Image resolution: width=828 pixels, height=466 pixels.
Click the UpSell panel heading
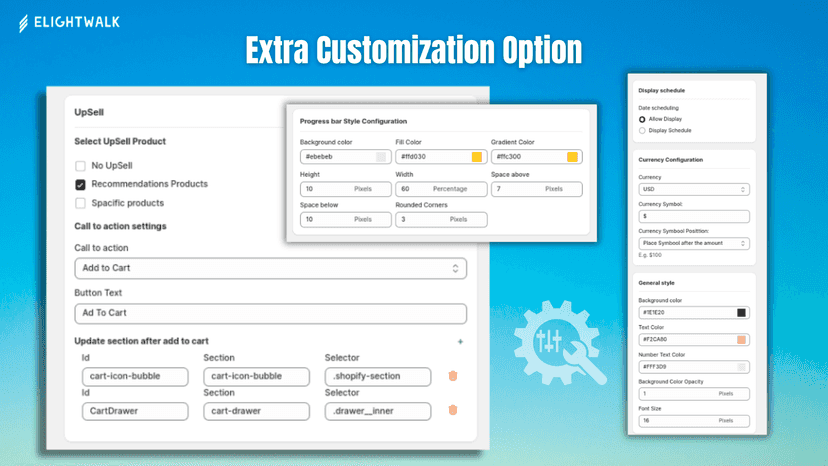[x=89, y=112]
